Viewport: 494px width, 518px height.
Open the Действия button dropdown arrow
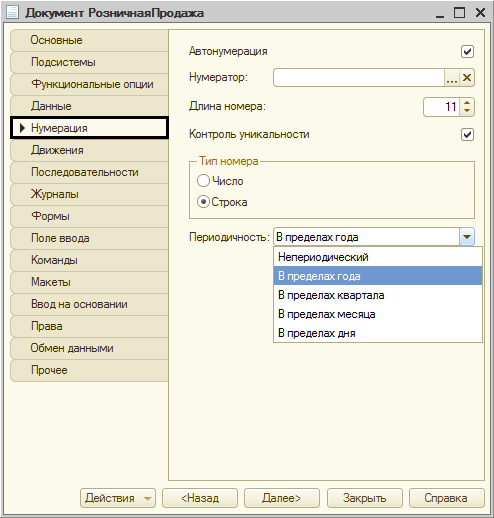click(x=147, y=498)
